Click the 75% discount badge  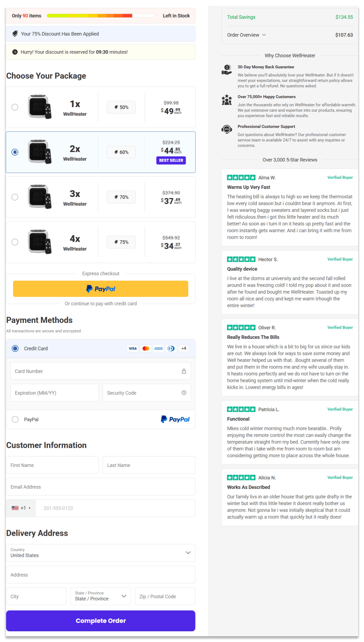(121, 242)
